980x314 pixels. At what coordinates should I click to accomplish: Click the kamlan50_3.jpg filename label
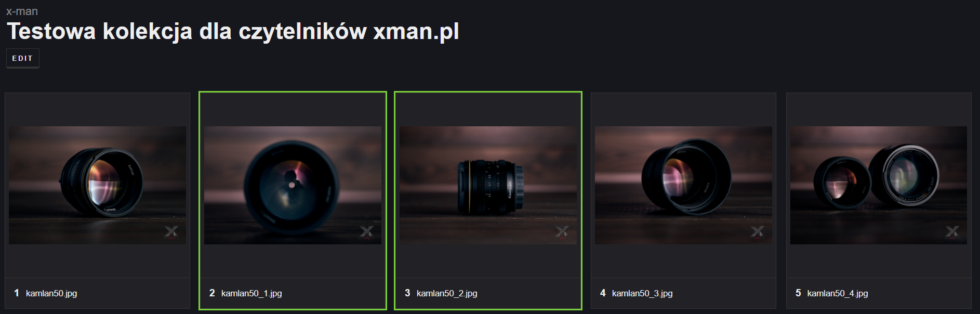pyautogui.click(x=642, y=293)
